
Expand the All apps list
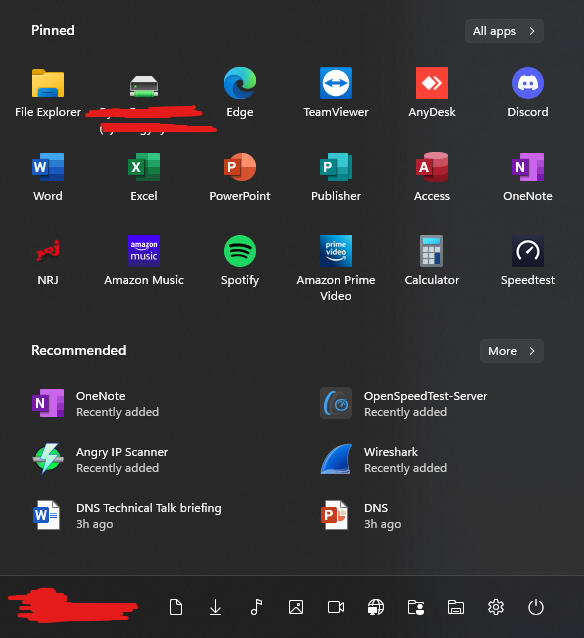[x=504, y=31]
